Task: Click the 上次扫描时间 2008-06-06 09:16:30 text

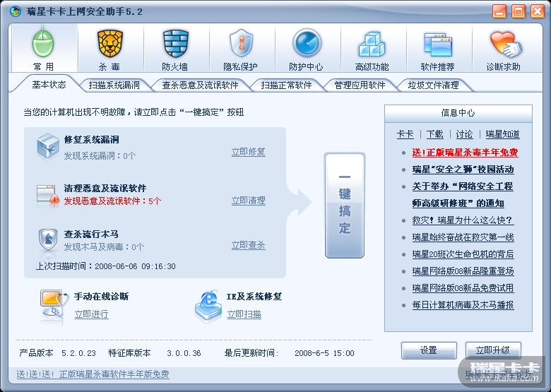Action: [106, 266]
